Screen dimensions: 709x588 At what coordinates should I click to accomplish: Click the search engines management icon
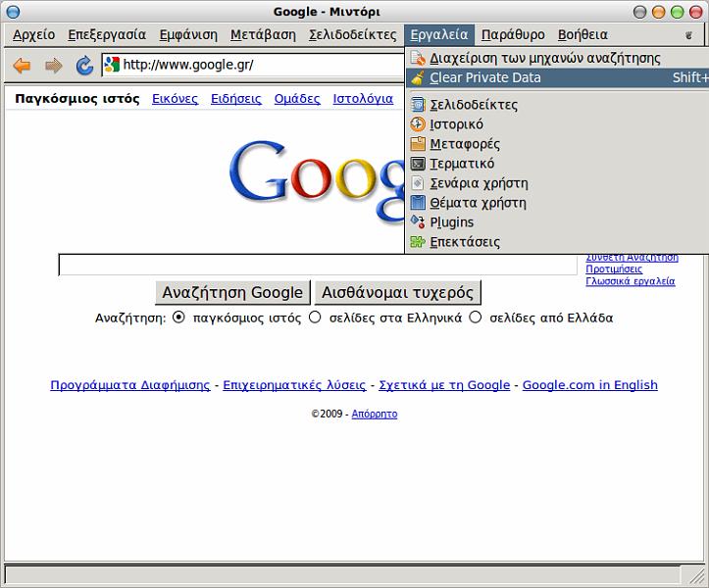click(x=418, y=58)
